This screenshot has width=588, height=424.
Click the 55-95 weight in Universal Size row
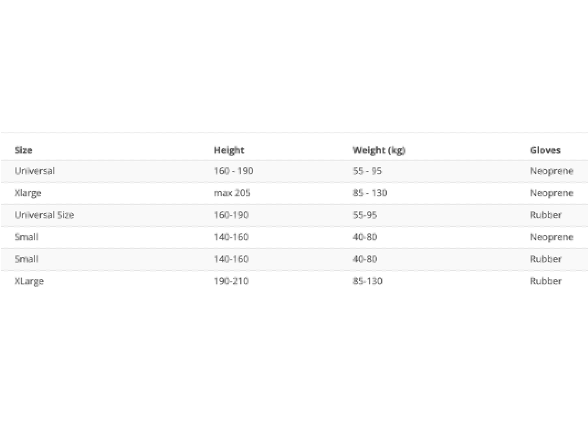(364, 215)
